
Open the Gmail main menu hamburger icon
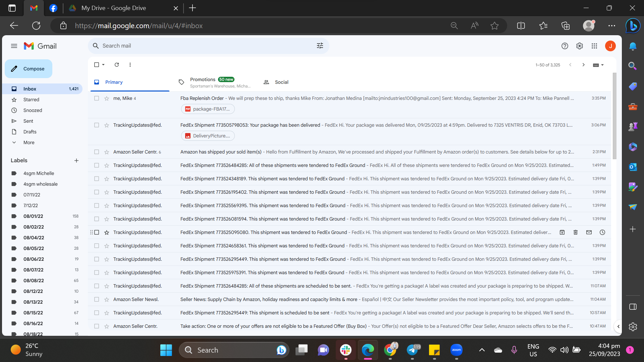[14, 46]
